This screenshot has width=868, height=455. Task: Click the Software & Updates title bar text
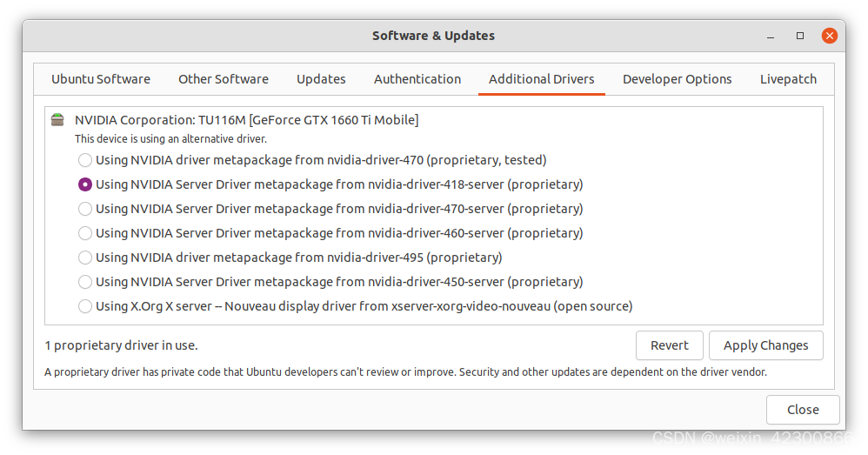(433, 36)
